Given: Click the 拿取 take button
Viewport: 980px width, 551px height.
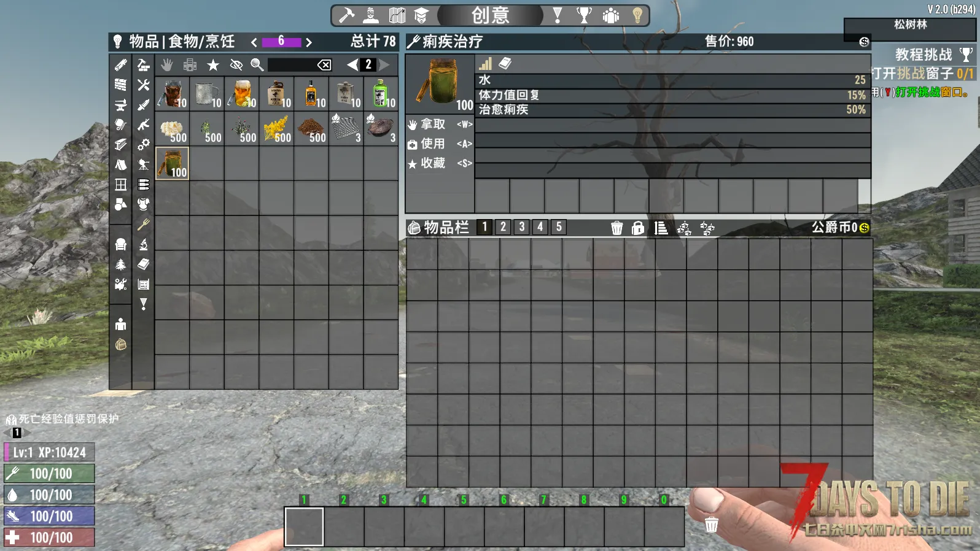Looking at the screenshot, I should click(x=440, y=125).
